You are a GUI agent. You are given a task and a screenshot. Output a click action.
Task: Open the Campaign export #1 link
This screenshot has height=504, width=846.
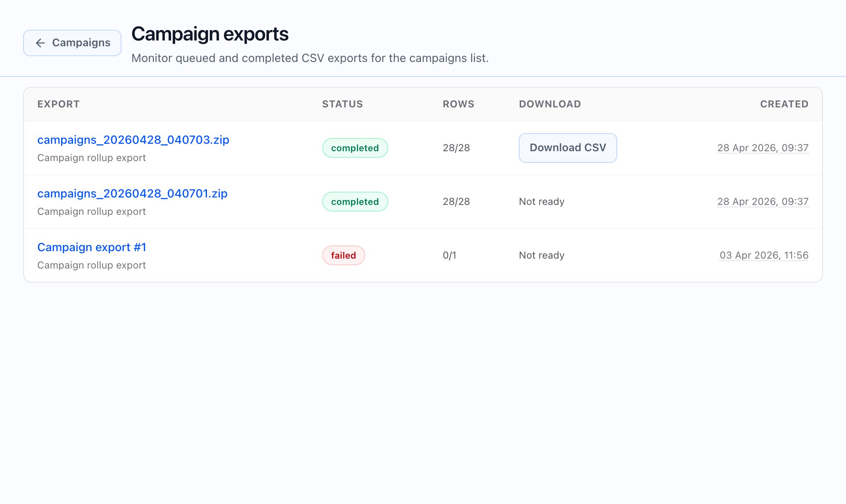click(x=92, y=247)
